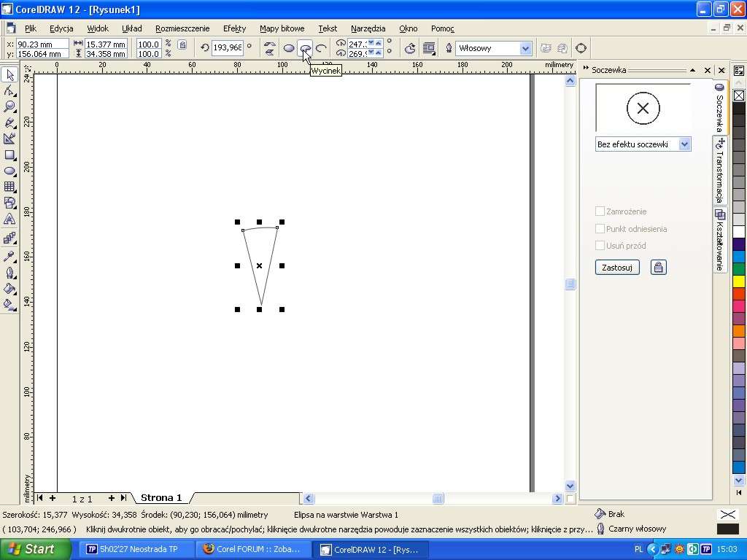Tick the Punkt odniesienia checkbox
Image resolution: width=747 pixels, height=560 pixels.
pyautogui.click(x=600, y=229)
